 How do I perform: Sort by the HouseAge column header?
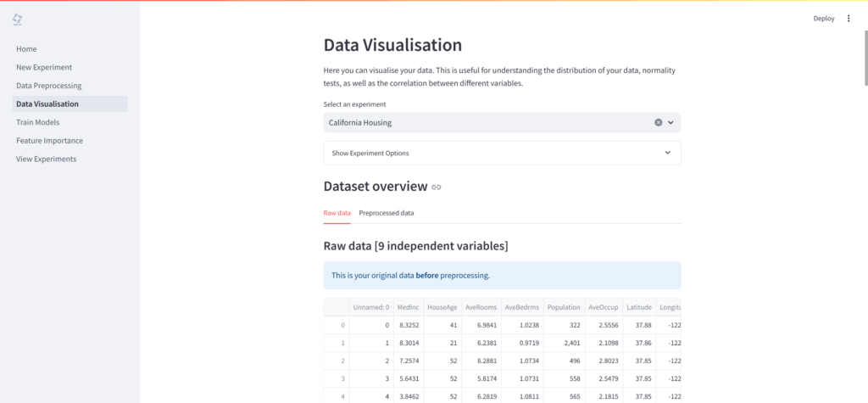tap(442, 307)
